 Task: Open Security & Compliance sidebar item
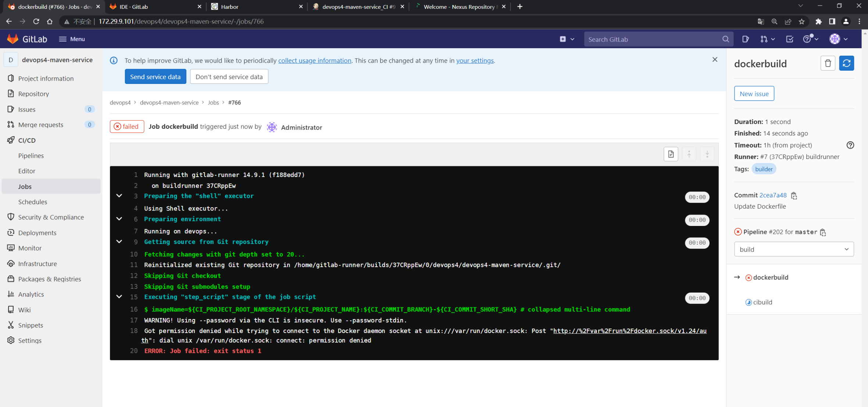[x=51, y=217]
